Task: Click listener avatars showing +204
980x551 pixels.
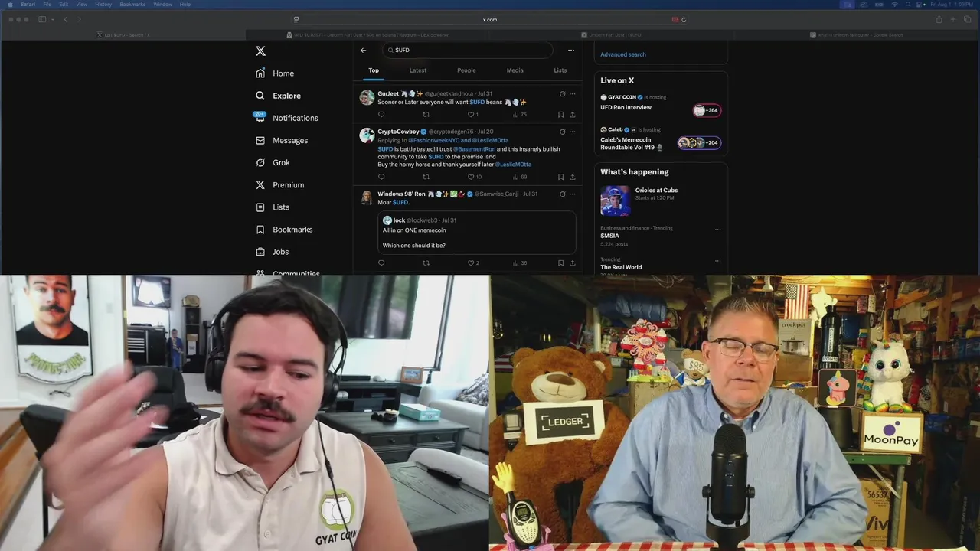Action: (x=699, y=142)
